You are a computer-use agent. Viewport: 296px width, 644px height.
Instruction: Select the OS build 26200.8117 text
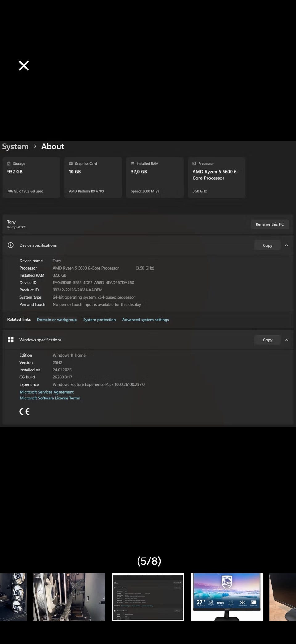click(62, 377)
